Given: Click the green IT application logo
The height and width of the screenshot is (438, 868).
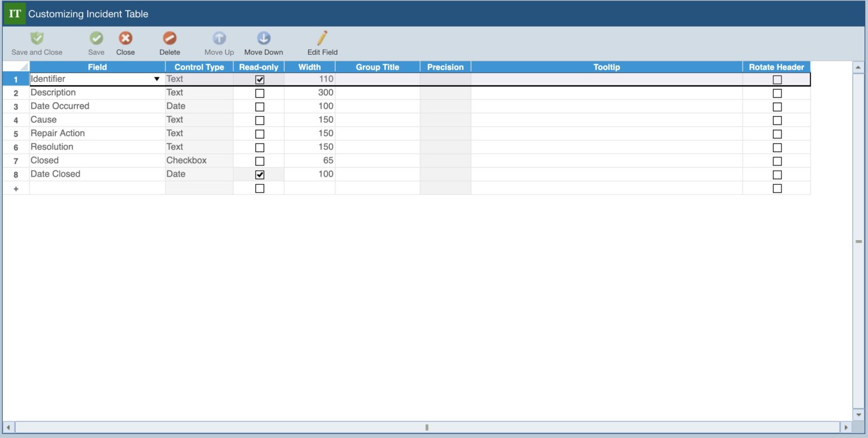Looking at the screenshot, I should 15,14.
